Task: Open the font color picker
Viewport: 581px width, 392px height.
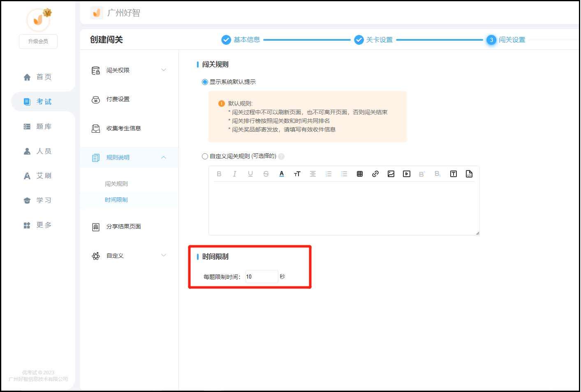Action: [282, 173]
